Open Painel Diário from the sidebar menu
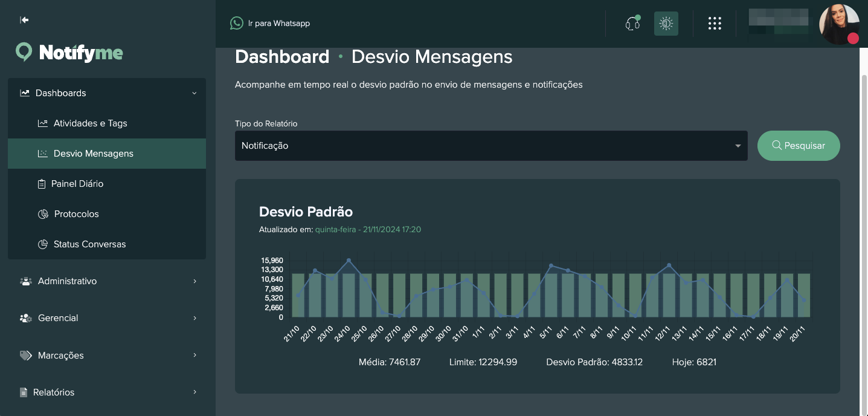This screenshot has height=416, width=868. [79, 183]
